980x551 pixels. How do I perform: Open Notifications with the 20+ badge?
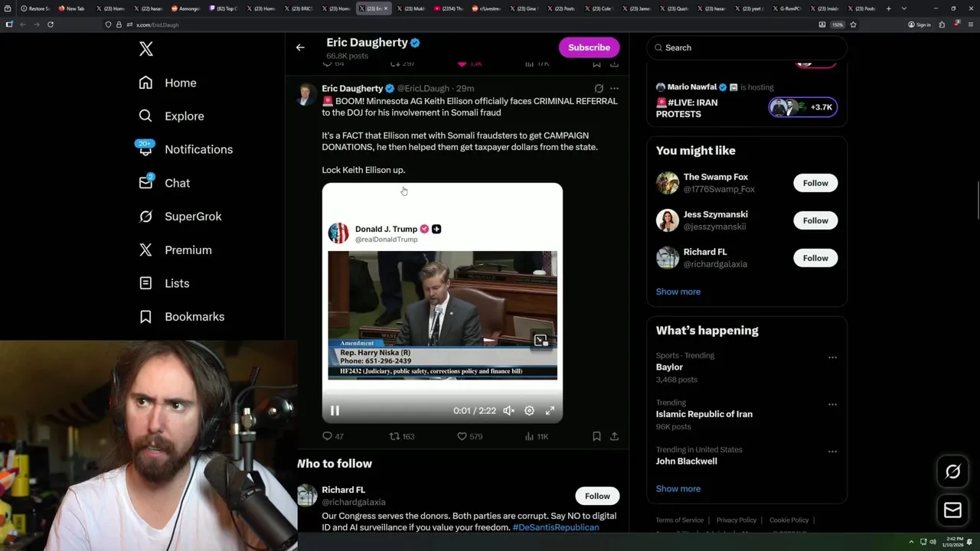click(185, 149)
